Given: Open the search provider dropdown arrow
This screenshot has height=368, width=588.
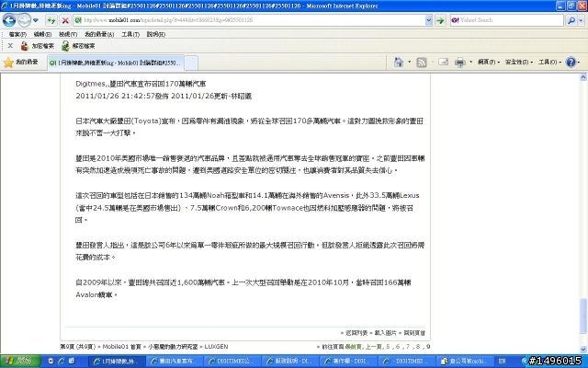Looking at the screenshot, I should click(581, 20).
